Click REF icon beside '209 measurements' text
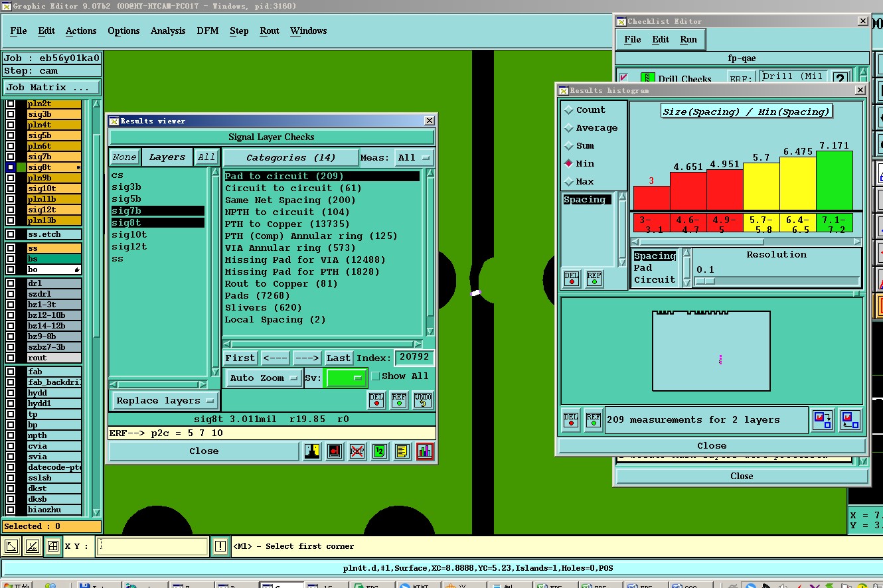883x588 pixels. [594, 420]
